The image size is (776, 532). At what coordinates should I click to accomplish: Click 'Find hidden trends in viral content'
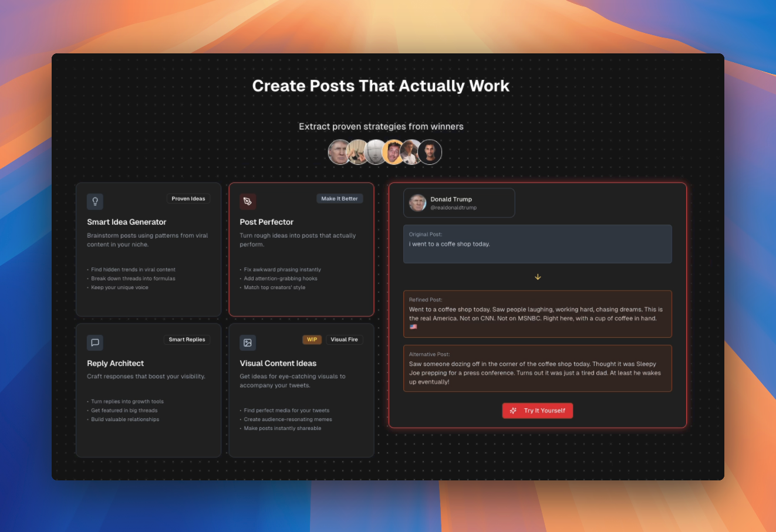(x=133, y=270)
